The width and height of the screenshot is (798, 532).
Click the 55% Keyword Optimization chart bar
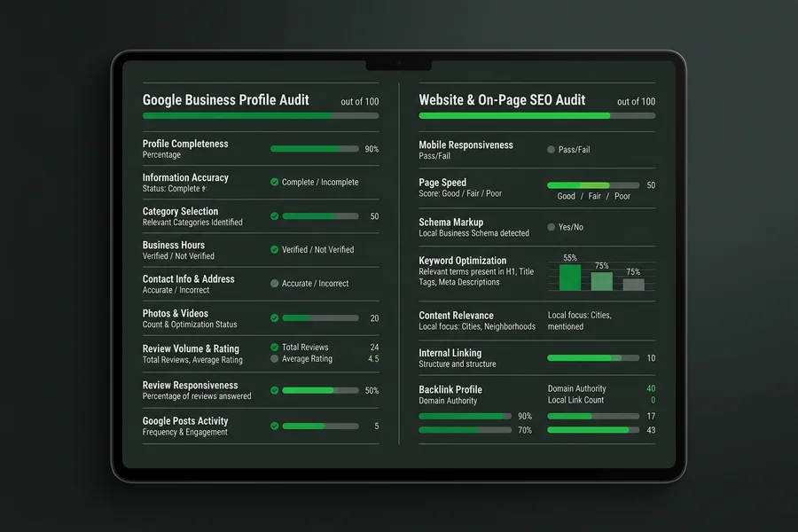(570, 278)
